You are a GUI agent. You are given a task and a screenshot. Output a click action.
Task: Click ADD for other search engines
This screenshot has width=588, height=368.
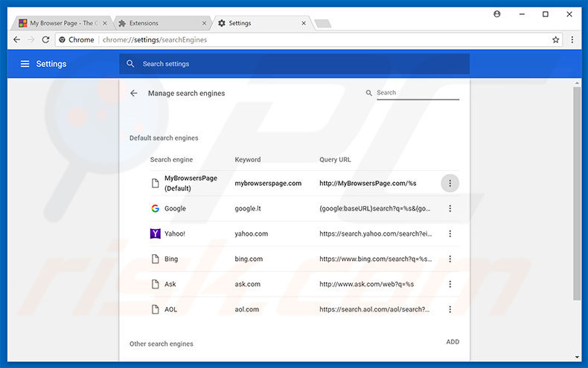pos(453,342)
